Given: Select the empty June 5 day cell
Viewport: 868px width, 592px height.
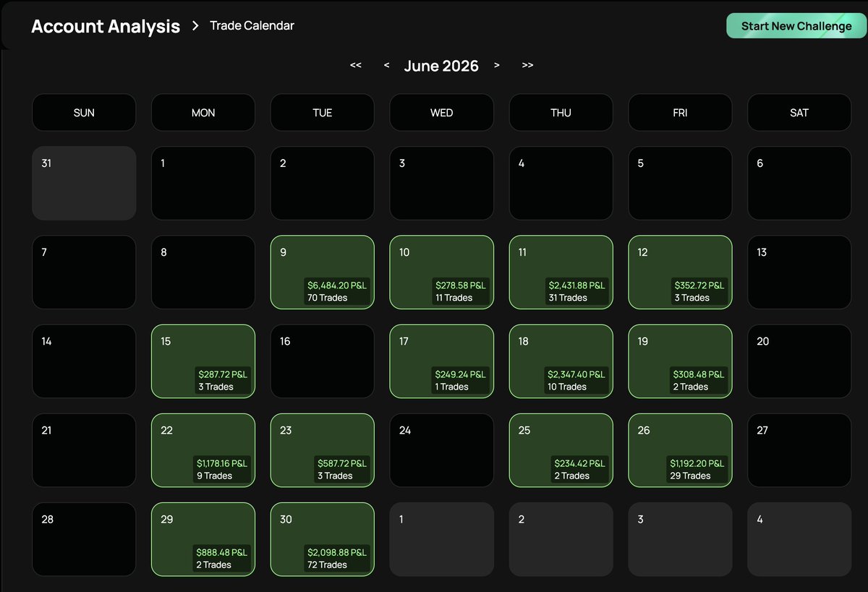Looking at the screenshot, I should tap(681, 184).
